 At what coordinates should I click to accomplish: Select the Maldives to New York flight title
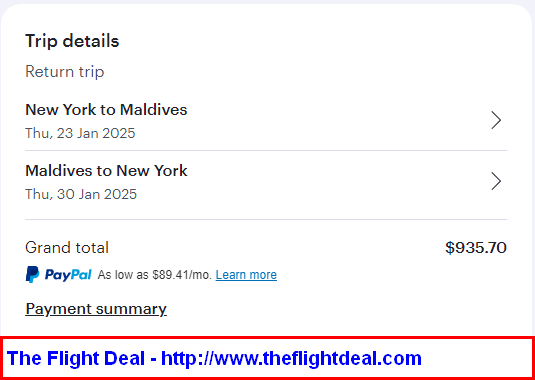click(x=106, y=171)
